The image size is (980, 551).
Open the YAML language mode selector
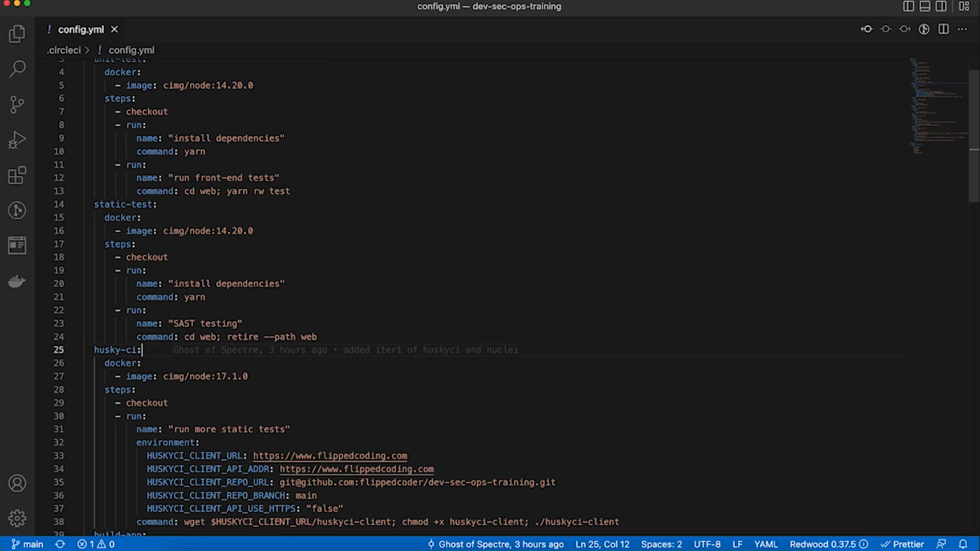(766, 544)
